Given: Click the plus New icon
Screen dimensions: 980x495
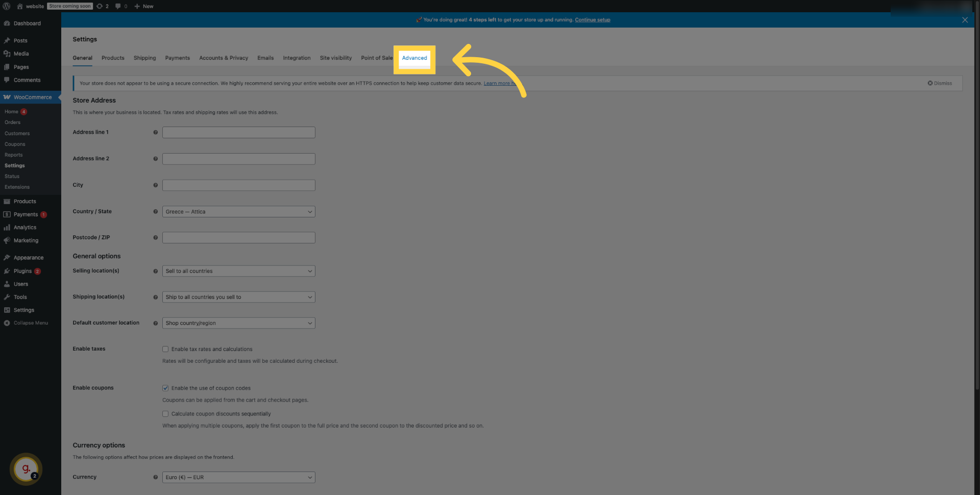Looking at the screenshot, I should [x=137, y=6].
